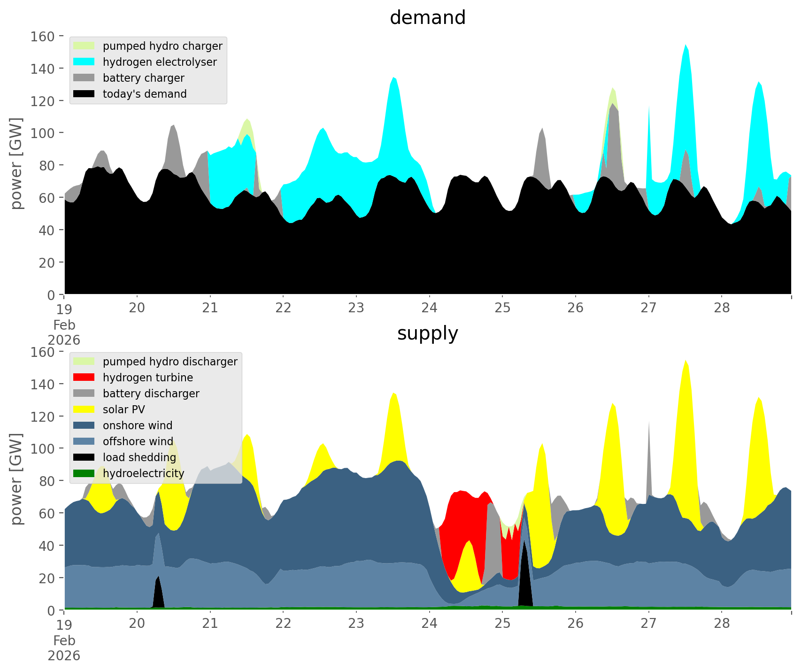Click the red hydrogen turbine legend swatch
This screenshot has height=672, width=801.
(x=84, y=378)
